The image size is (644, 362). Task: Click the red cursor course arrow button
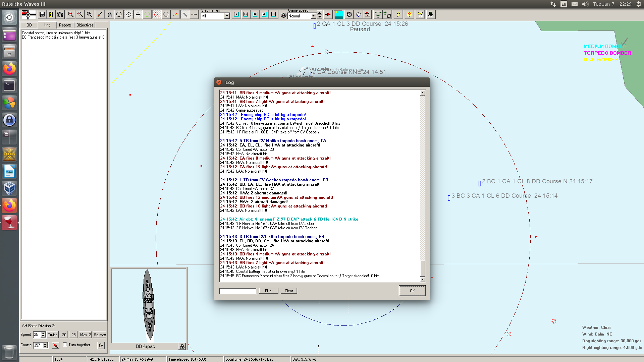[56, 345]
